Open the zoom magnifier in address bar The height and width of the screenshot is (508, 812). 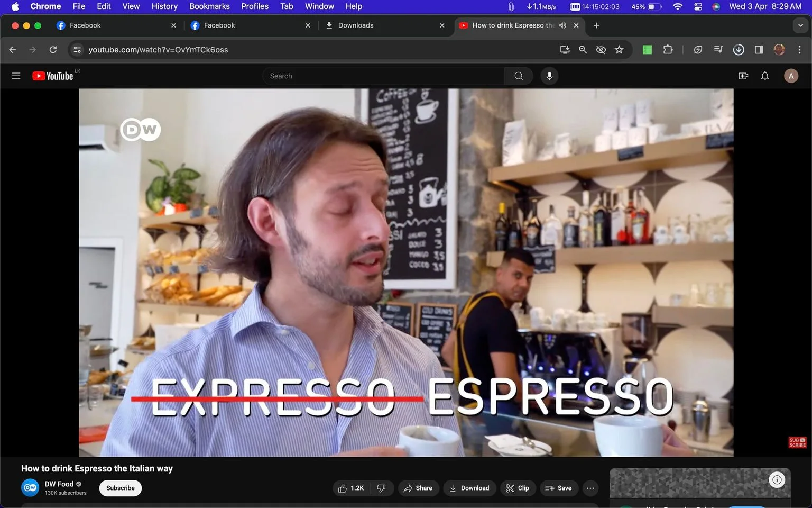click(583, 50)
